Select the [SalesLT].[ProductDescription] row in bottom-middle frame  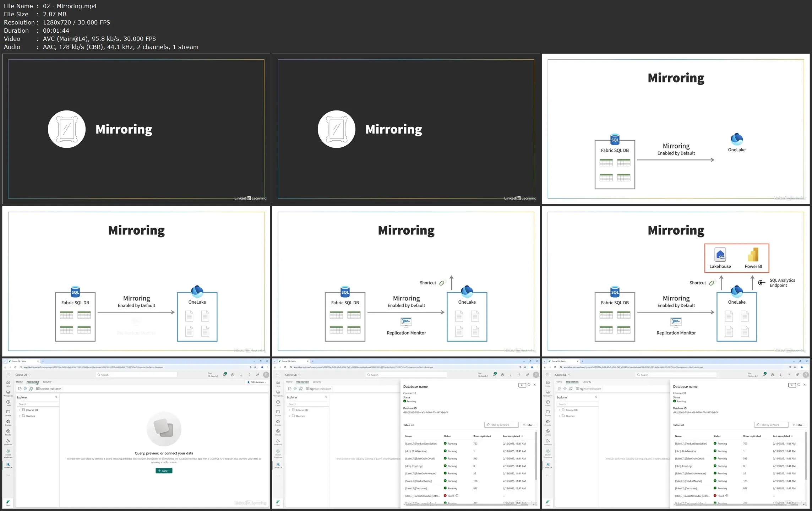pos(469,444)
